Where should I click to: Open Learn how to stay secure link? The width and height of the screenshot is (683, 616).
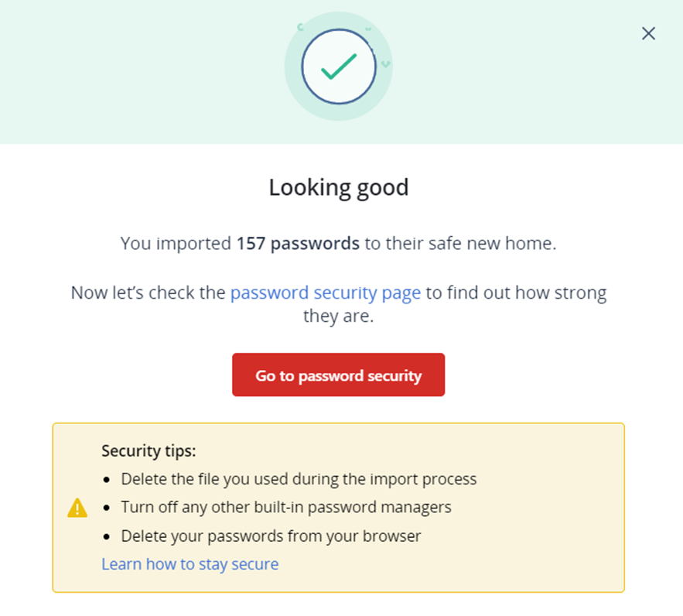[x=190, y=564]
